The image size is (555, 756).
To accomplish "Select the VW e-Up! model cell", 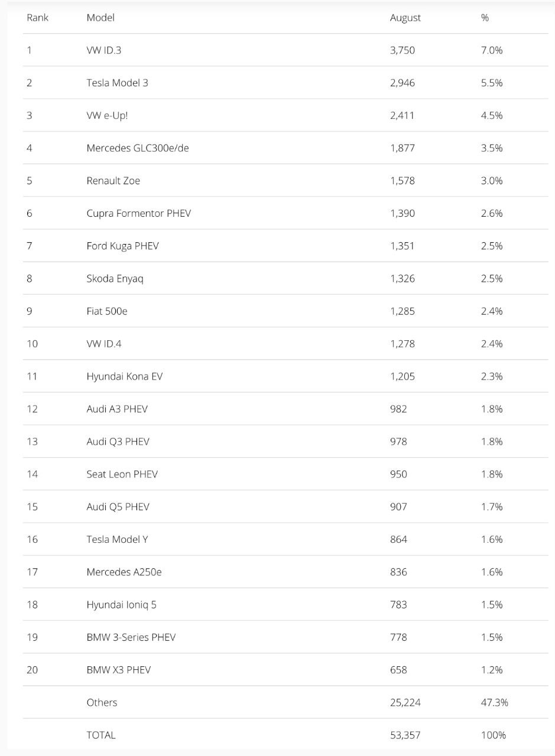I will 107,115.
